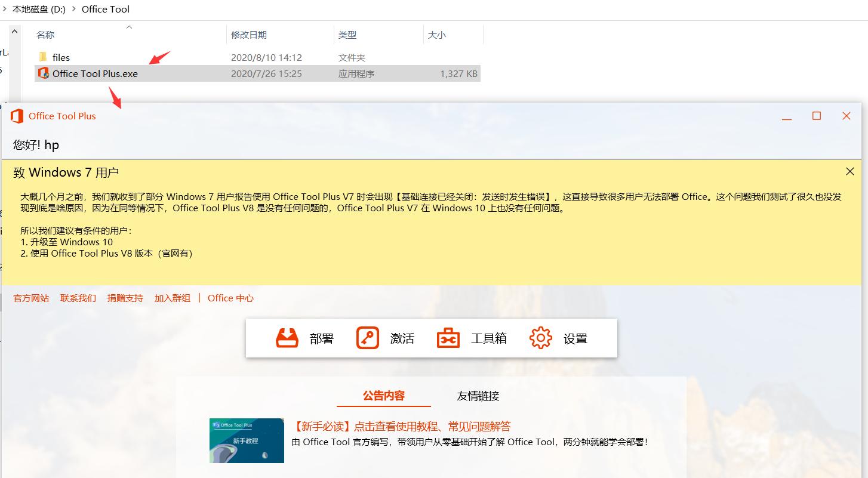Image resolution: width=868 pixels, height=478 pixels.
Task: Dismiss the 致 Windows 7 用户 notice
Action: coord(850,171)
